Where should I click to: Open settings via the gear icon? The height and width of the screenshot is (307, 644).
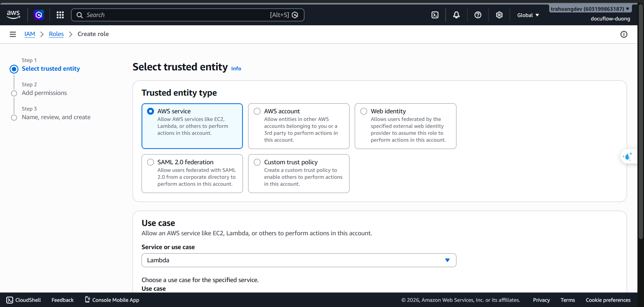pos(499,15)
